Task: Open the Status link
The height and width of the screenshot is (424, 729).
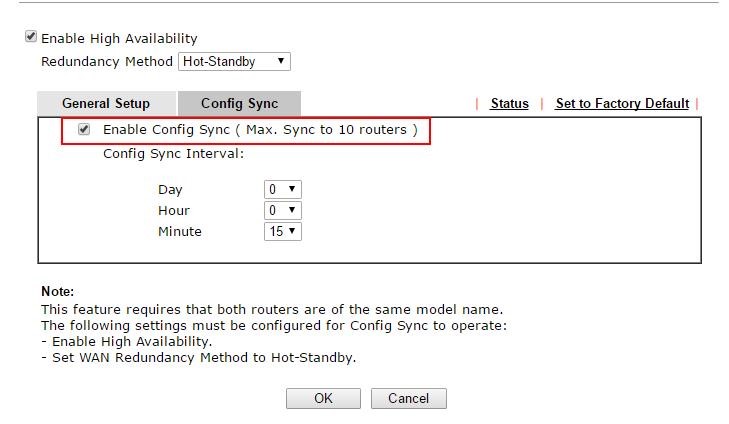Action: click(509, 103)
